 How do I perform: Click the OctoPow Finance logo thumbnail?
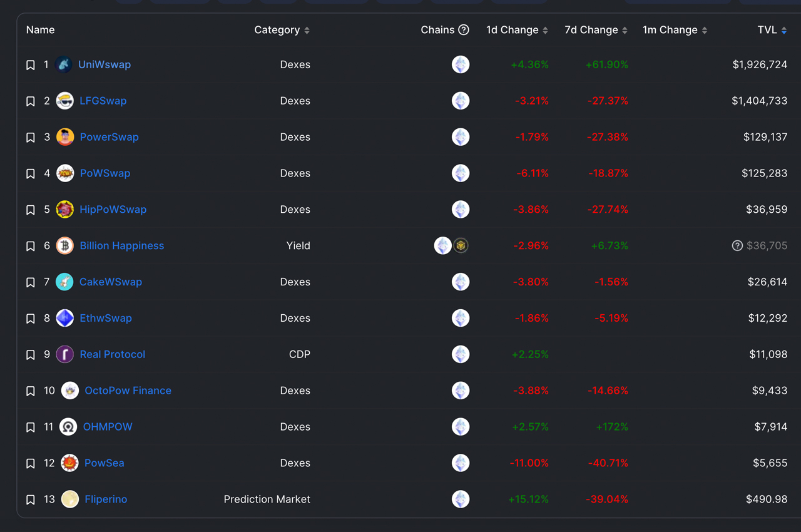coord(69,390)
